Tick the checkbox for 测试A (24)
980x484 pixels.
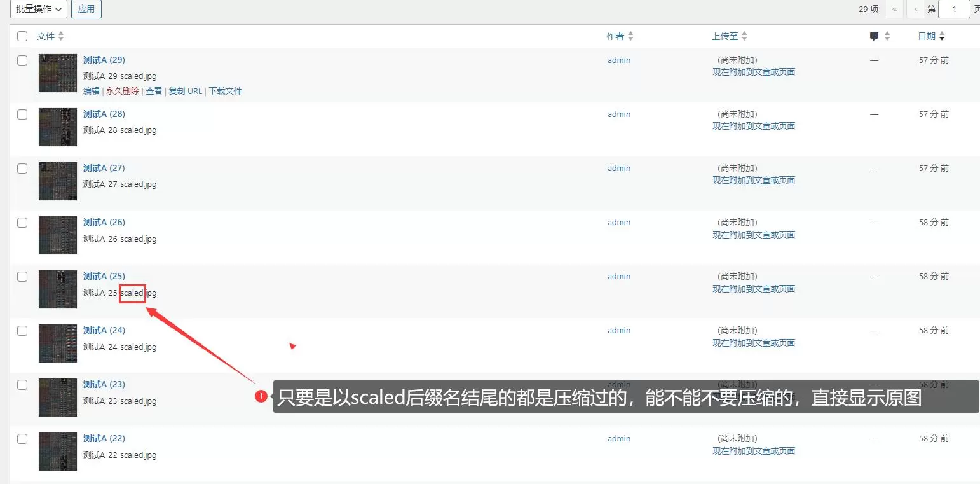click(x=22, y=331)
